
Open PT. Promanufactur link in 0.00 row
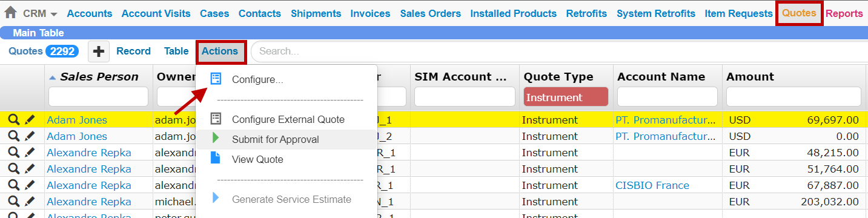666,136
